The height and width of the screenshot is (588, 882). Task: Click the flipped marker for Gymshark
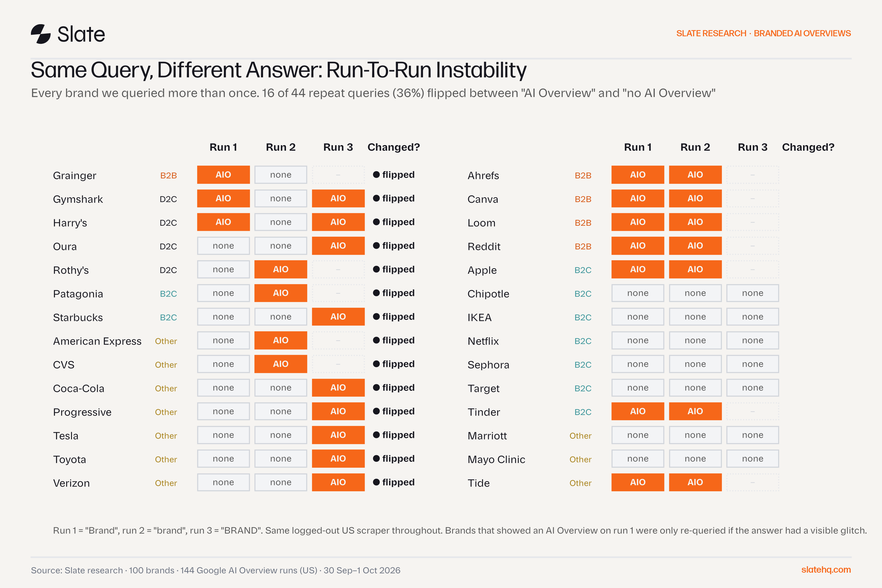[x=394, y=198]
